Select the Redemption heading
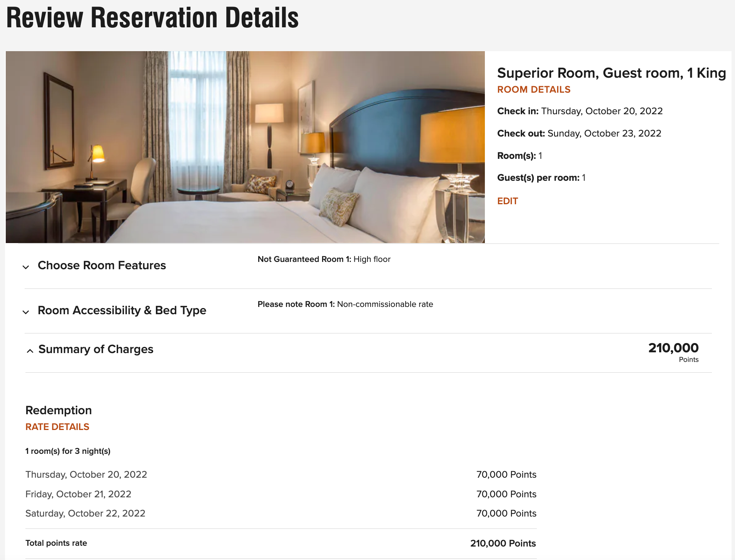The width and height of the screenshot is (735, 560). (x=58, y=410)
